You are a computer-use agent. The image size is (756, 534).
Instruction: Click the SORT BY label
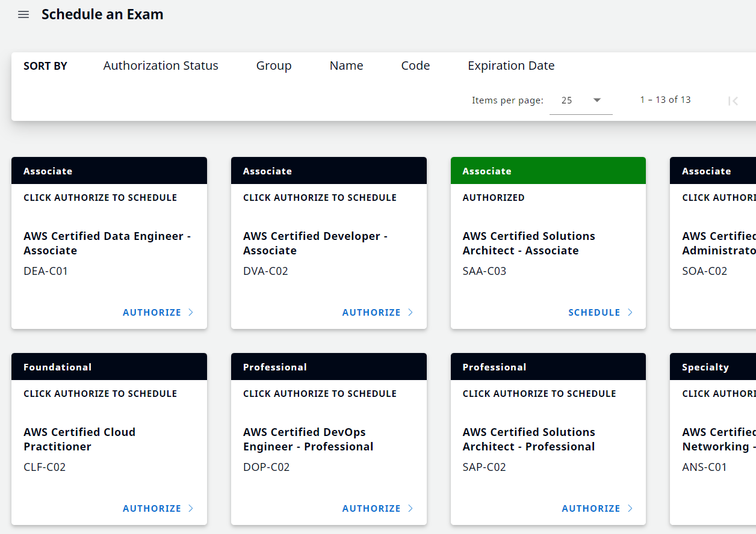click(x=45, y=66)
